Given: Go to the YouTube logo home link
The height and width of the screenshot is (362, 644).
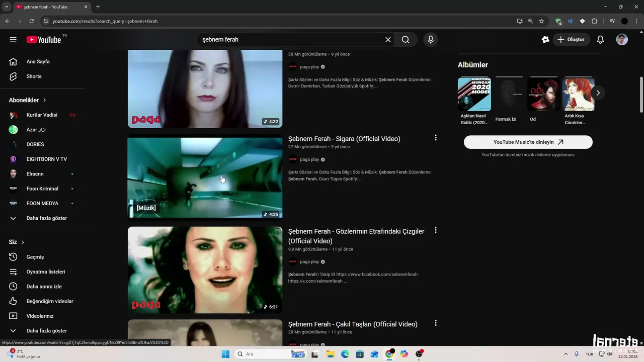Looking at the screenshot, I should pos(44,40).
